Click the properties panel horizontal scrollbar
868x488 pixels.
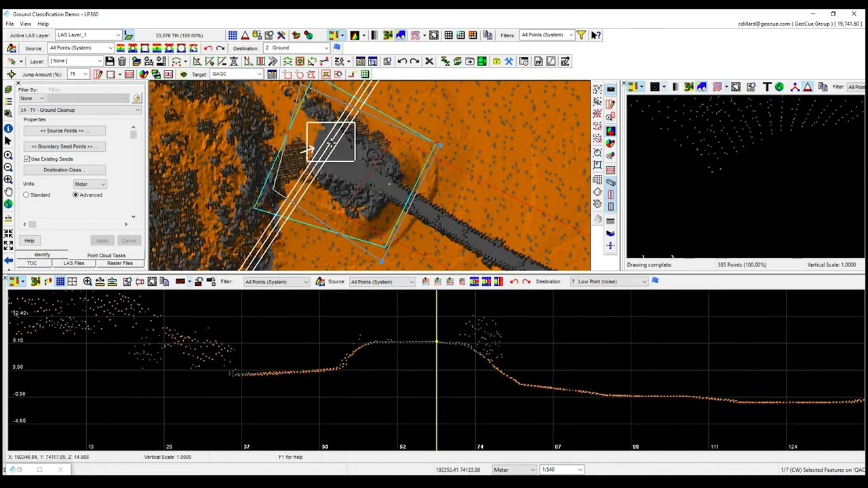75,224
